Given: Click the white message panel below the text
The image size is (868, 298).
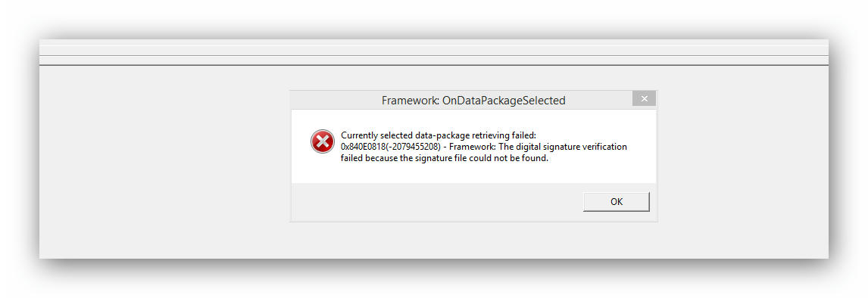Looking at the screenshot, I should tap(473, 174).
